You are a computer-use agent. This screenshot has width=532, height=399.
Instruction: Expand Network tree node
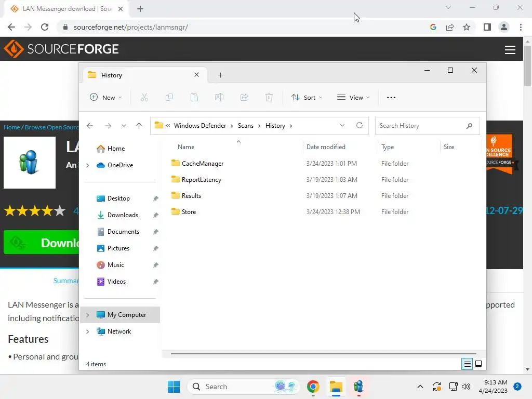pos(87,331)
